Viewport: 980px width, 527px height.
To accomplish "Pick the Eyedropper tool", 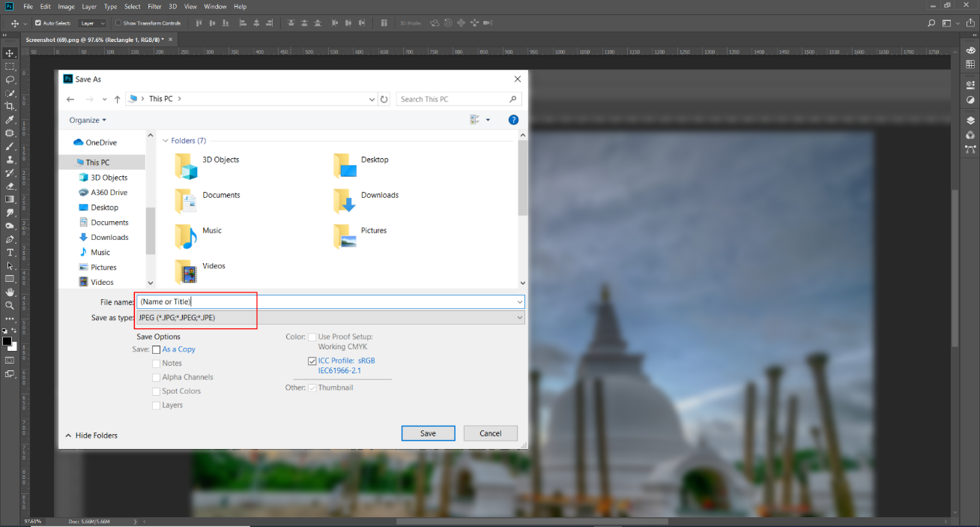I will click(10, 120).
